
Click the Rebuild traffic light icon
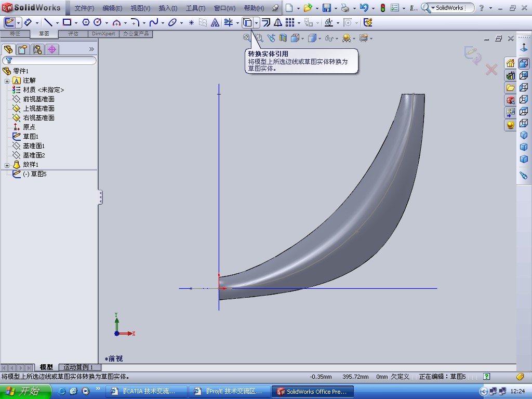point(383,8)
